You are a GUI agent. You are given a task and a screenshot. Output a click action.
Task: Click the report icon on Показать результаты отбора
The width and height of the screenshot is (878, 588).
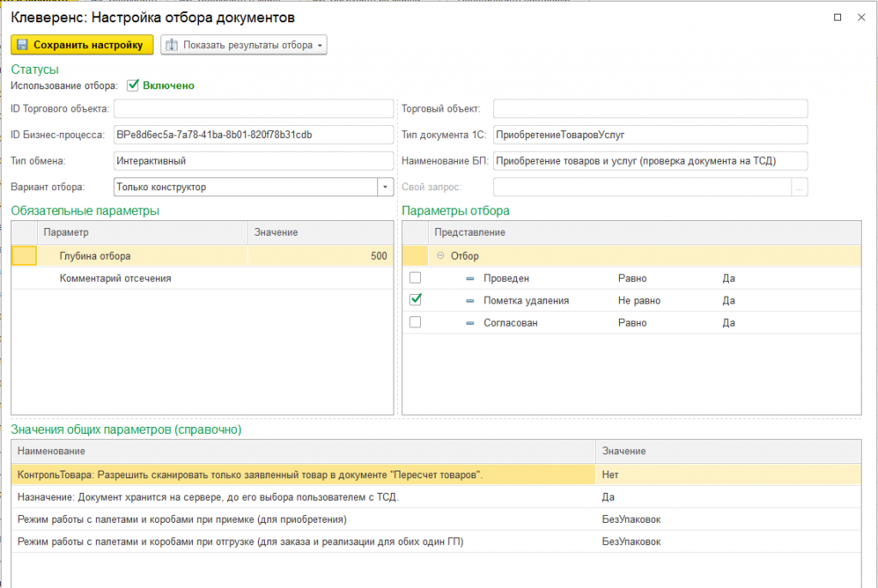coord(171,45)
